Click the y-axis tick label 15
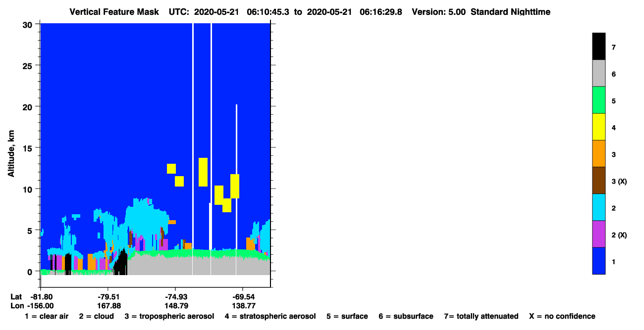The height and width of the screenshot is (330, 644). [x=28, y=148]
